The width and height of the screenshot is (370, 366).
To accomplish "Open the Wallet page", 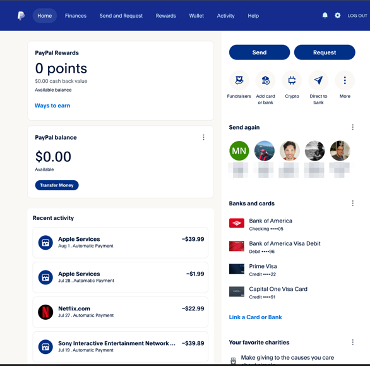I will tap(196, 16).
